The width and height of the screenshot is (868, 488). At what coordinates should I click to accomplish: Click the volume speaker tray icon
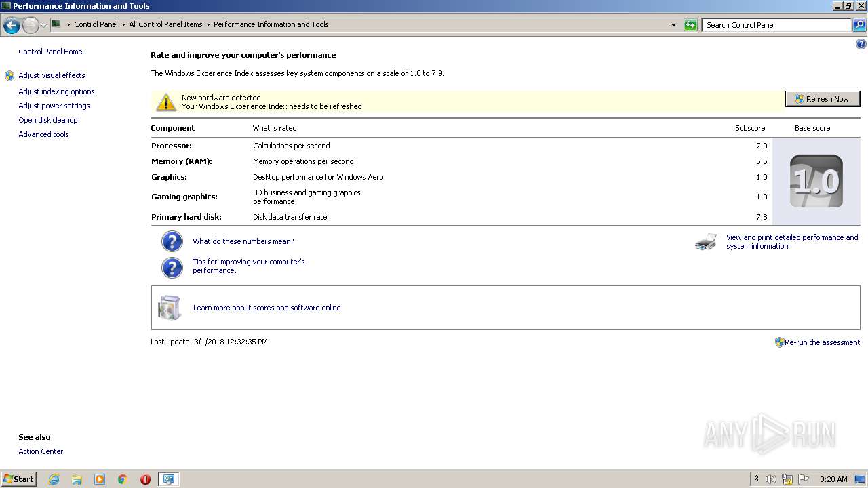coord(771,479)
